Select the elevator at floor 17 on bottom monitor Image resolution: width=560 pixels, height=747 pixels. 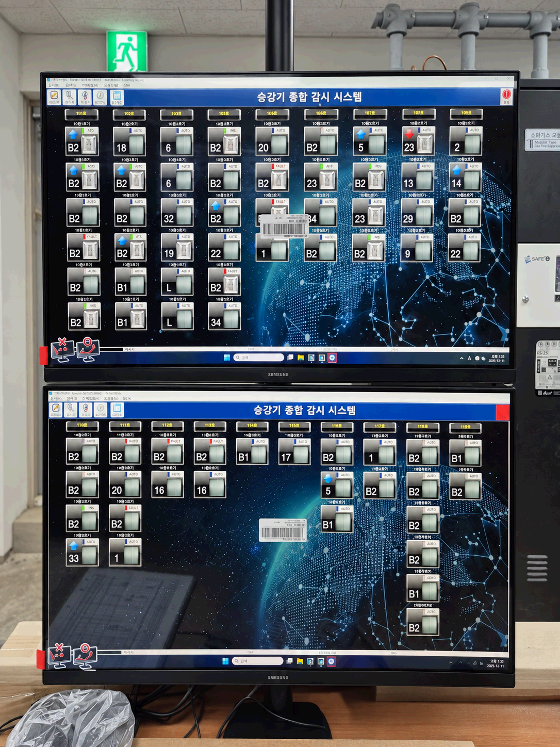[294, 452]
